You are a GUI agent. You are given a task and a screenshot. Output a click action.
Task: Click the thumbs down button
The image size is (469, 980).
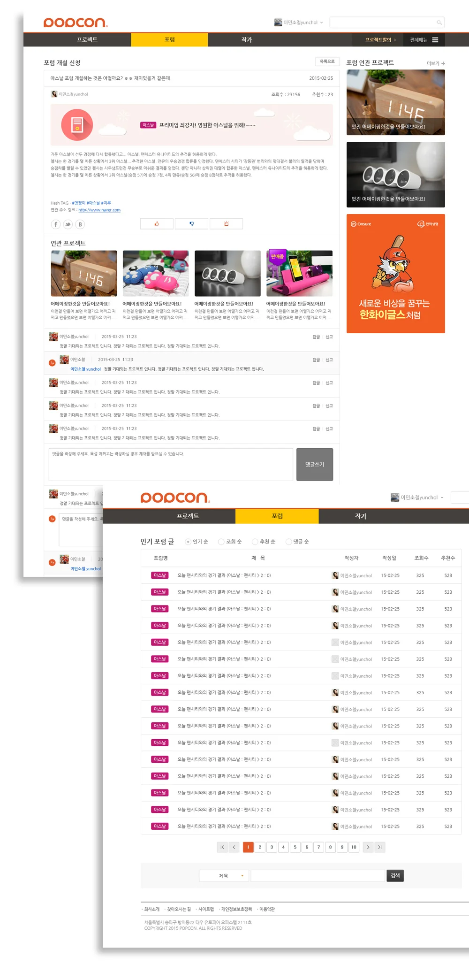191,224
